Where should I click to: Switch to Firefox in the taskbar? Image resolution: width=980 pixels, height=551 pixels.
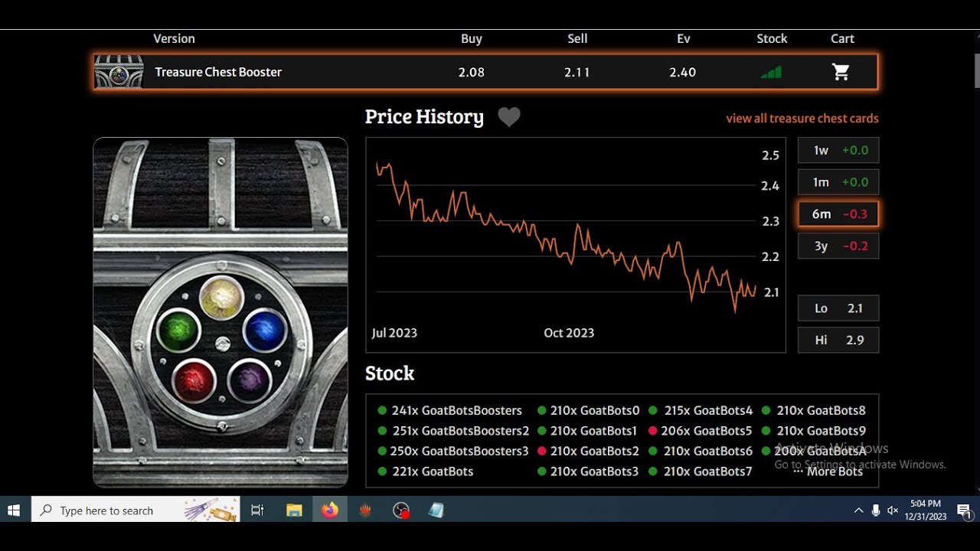(x=330, y=510)
